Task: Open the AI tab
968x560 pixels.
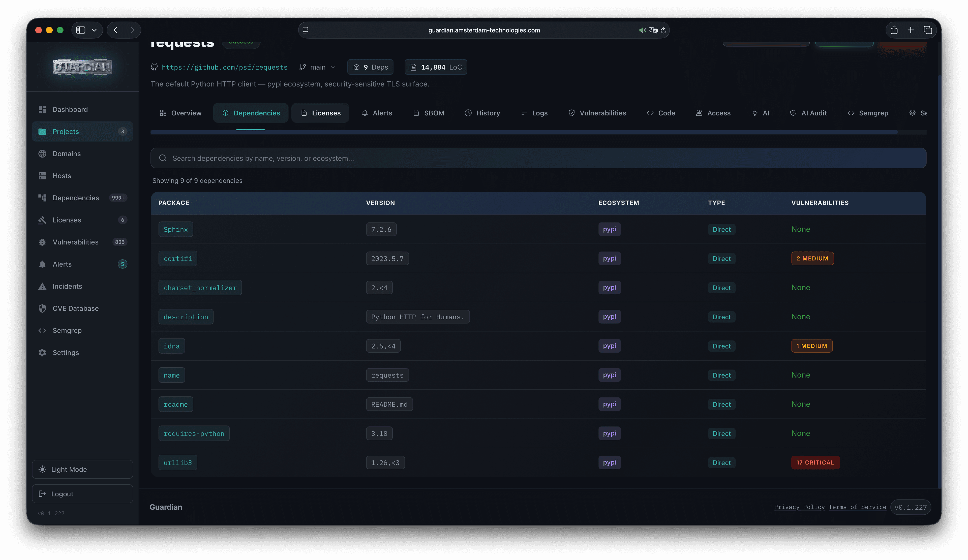Action: [760, 113]
